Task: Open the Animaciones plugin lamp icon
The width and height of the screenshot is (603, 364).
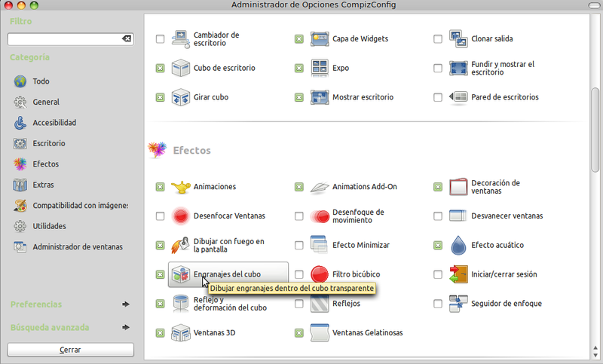Action: pos(181,186)
